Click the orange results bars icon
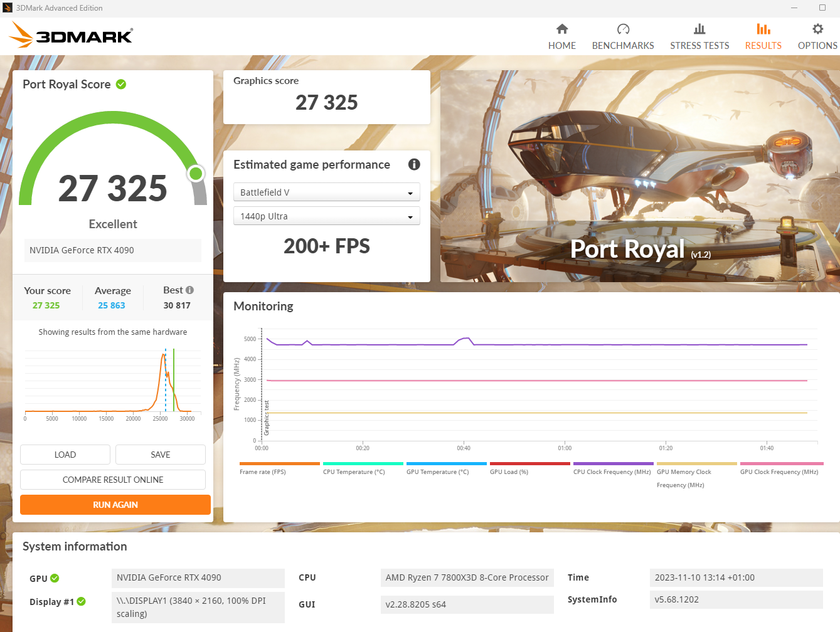This screenshot has width=840, height=632. click(x=763, y=29)
